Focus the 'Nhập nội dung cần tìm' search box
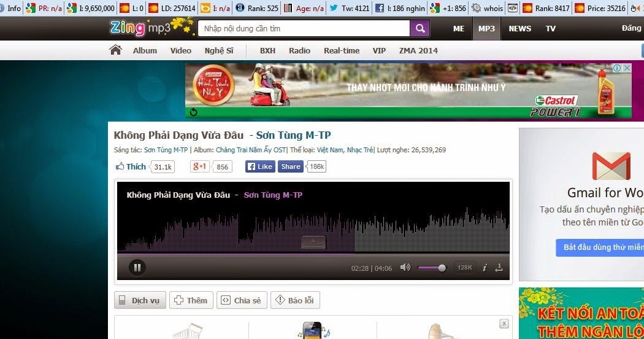The image size is (644, 339). (x=304, y=28)
